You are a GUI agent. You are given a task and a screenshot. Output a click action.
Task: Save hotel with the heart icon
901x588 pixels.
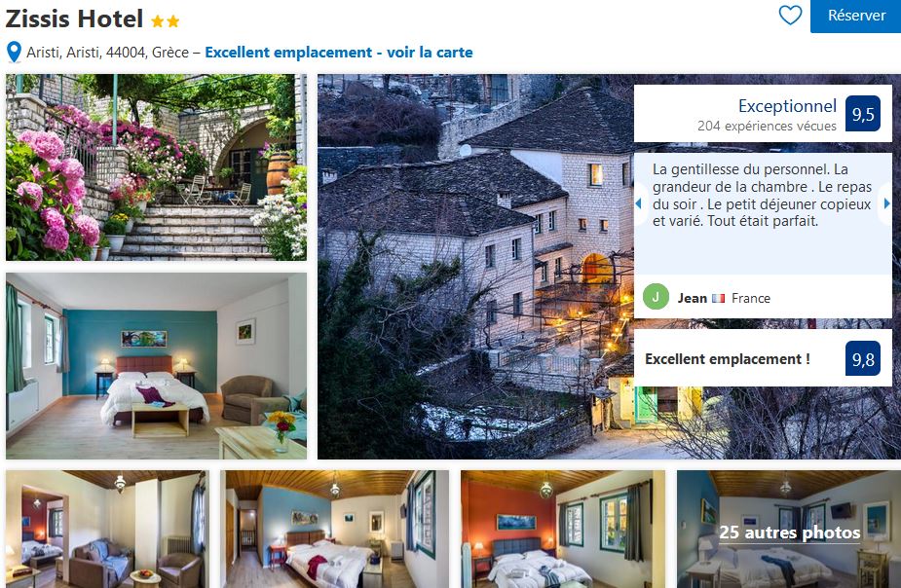790,15
